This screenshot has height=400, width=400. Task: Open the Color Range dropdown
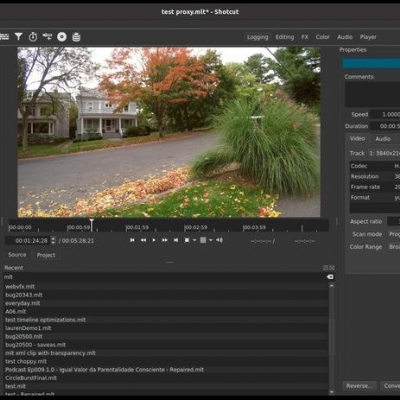[394, 247]
